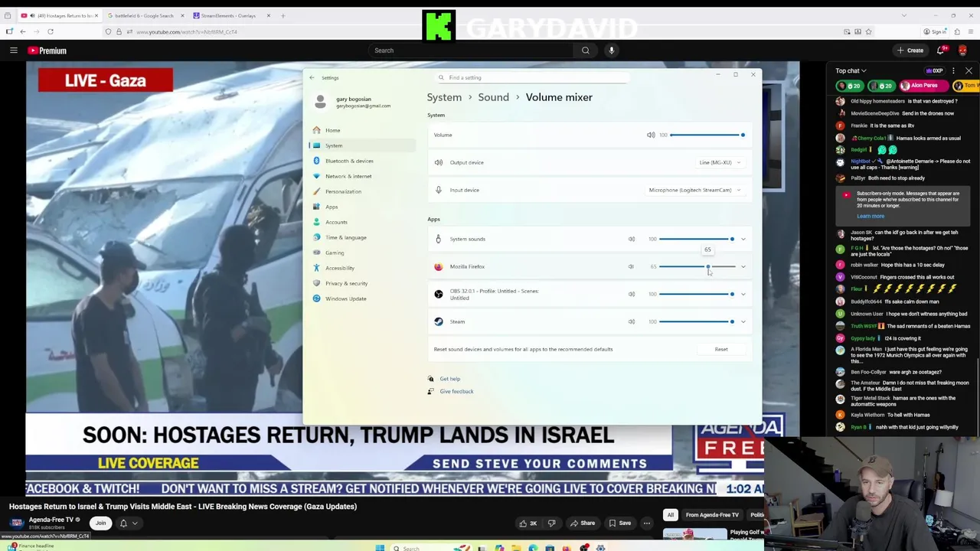
Task: Click gary bogosian account avatar
Action: point(320,102)
